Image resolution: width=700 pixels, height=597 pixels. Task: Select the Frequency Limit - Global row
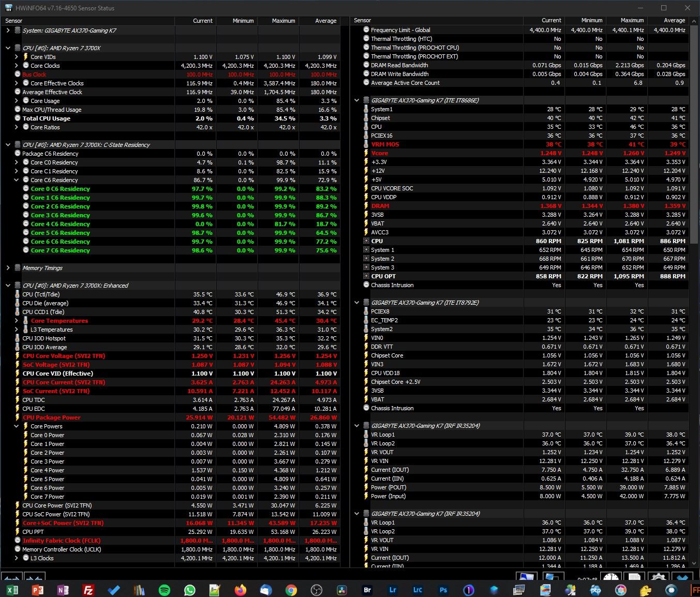pos(519,30)
